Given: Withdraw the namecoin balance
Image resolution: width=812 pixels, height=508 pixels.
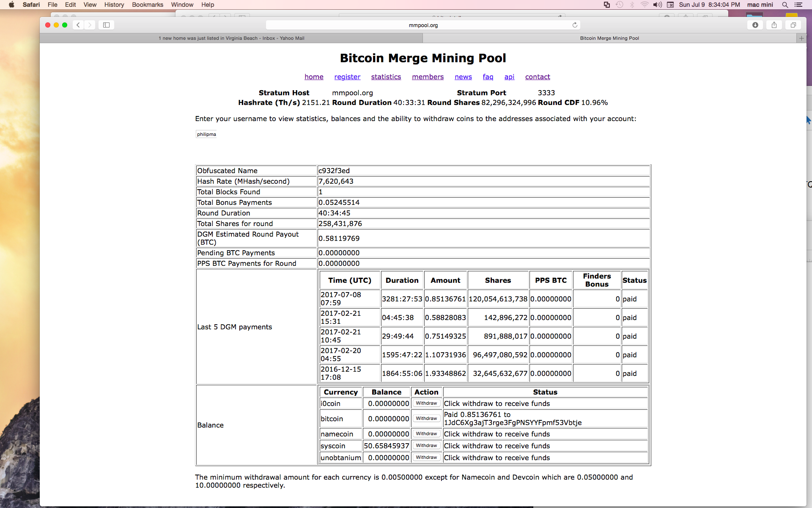Looking at the screenshot, I should pyautogui.click(x=426, y=434).
